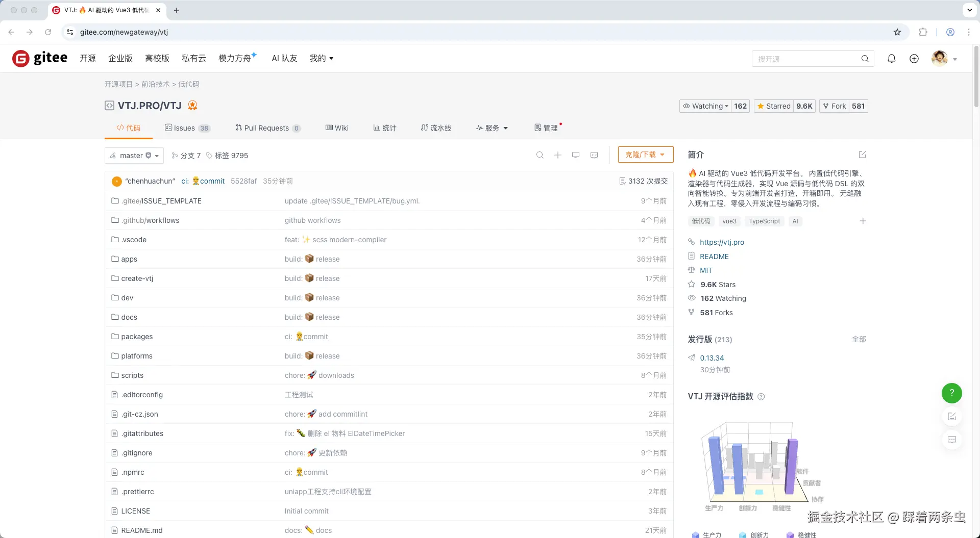Go to 企业版 in top navigation
This screenshot has height=538, width=980.
click(x=120, y=59)
